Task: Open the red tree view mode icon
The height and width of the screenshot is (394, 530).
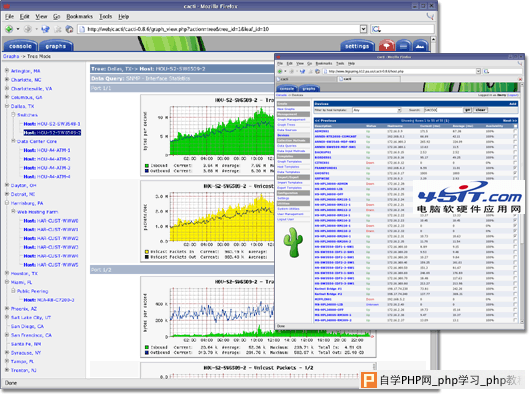Action: click(x=387, y=46)
